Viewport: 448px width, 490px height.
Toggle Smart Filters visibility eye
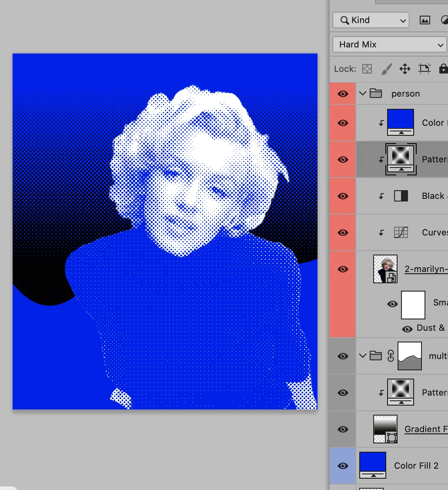coord(392,304)
